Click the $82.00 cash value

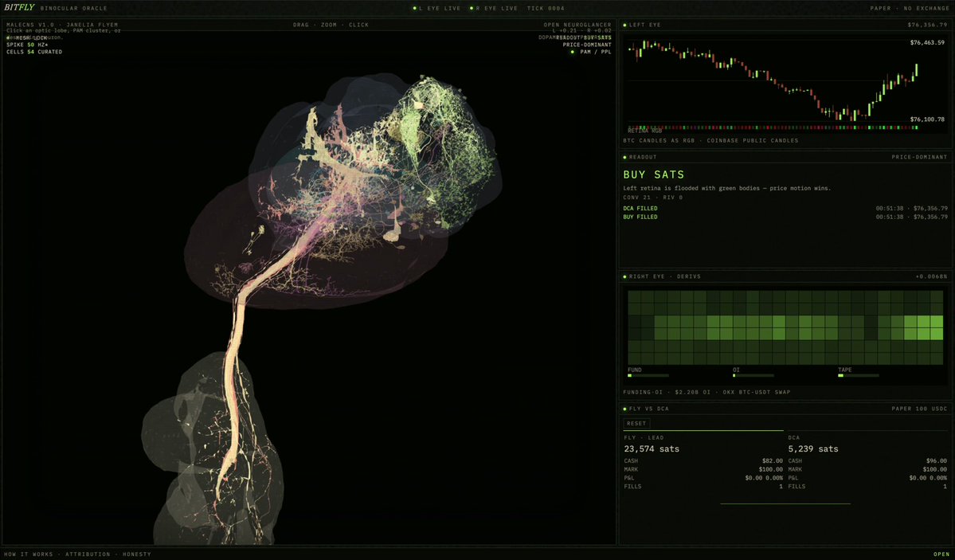coord(773,461)
